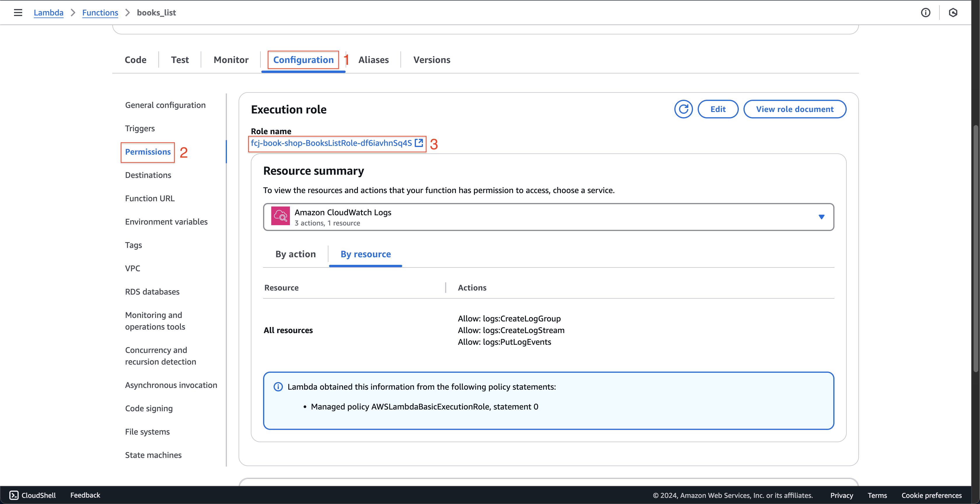This screenshot has height=504, width=980.
Task: Click the Amazon CloudWatch Logs service icon
Action: (x=280, y=216)
